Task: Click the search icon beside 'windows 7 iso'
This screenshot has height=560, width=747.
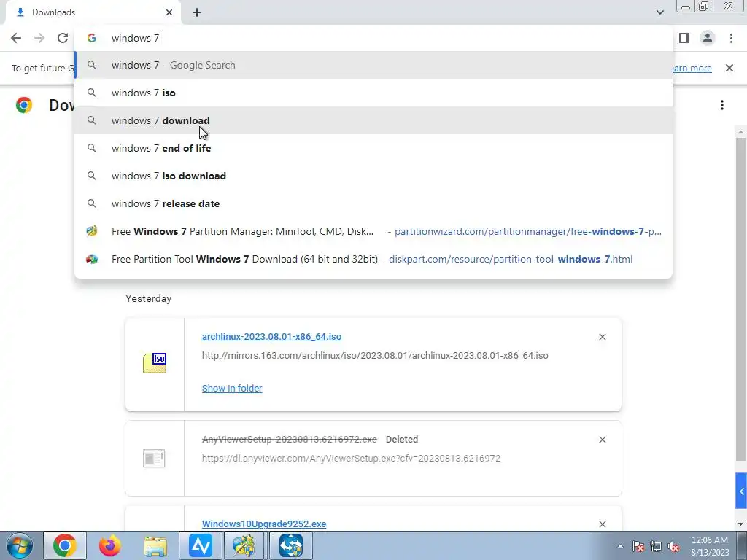Action: (x=92, y=93)
